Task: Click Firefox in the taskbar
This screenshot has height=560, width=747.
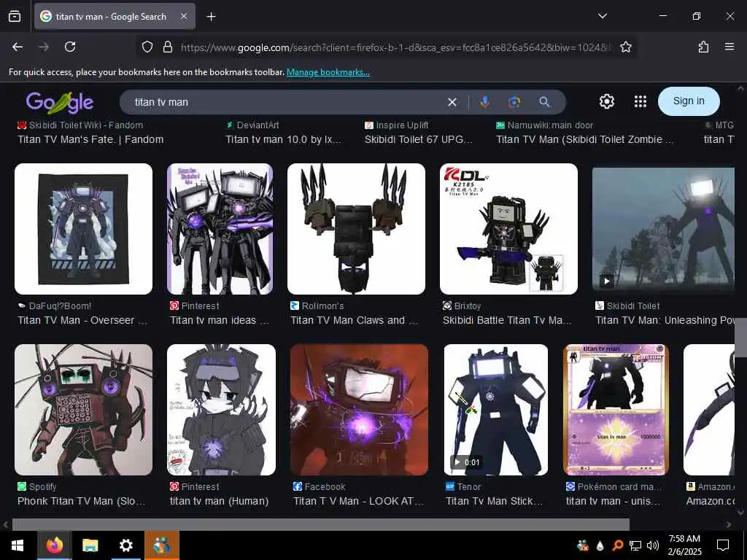Action: (x=54, y=545)
